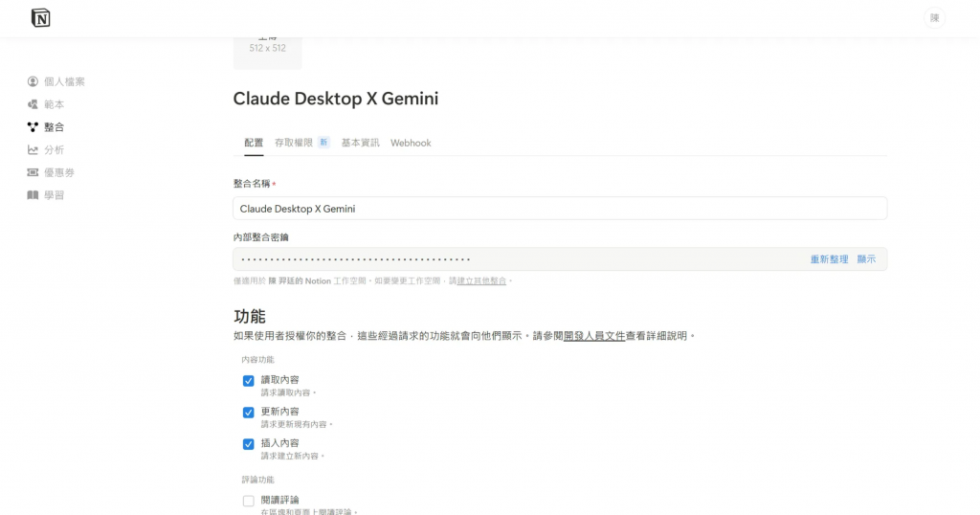Click the 優惠券 coupon icon

[33, 172]
